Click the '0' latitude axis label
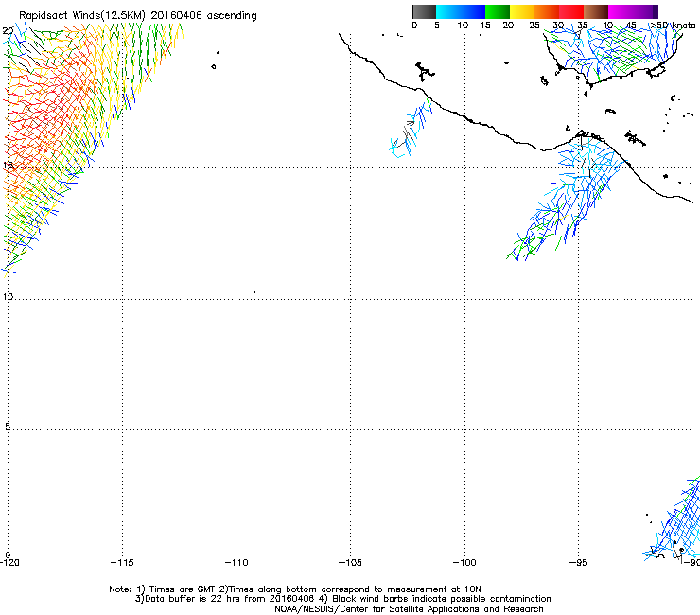Screen dimensions: 700x615 tap(8, 554)
